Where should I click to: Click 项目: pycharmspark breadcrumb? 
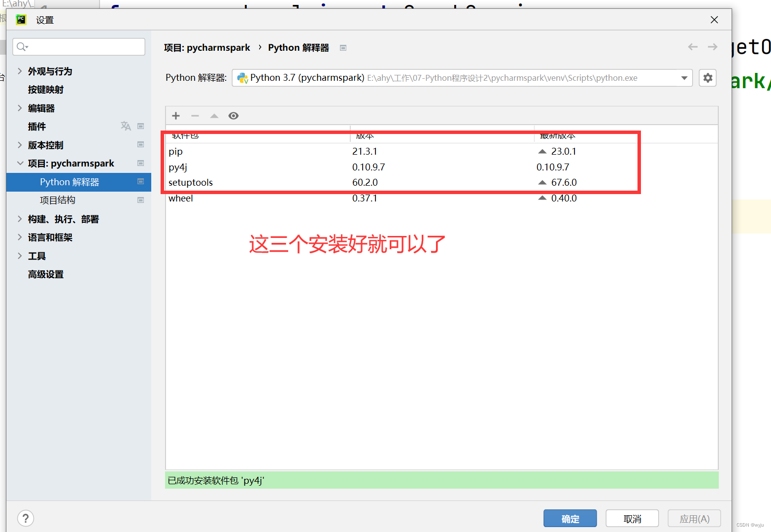207,47
